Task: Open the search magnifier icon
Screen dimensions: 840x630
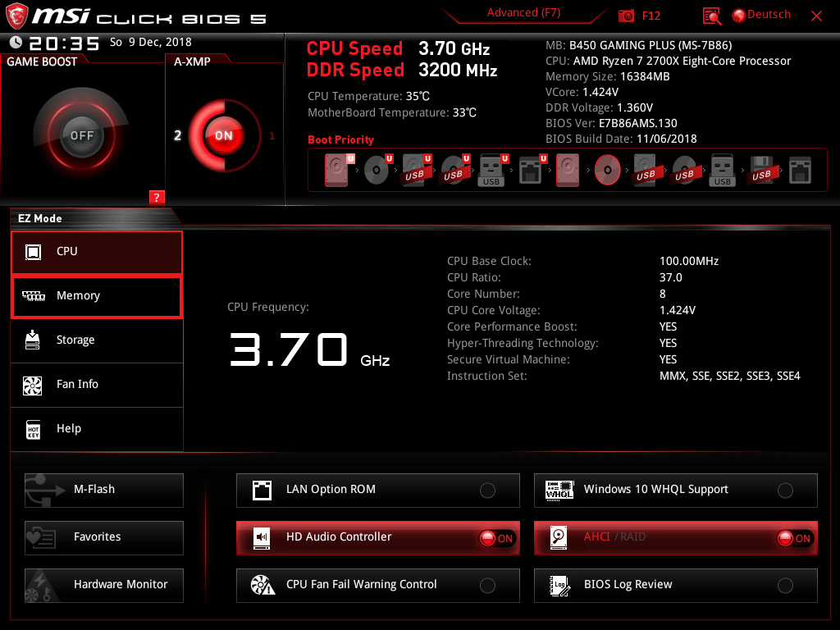Action: pos(712,16)
